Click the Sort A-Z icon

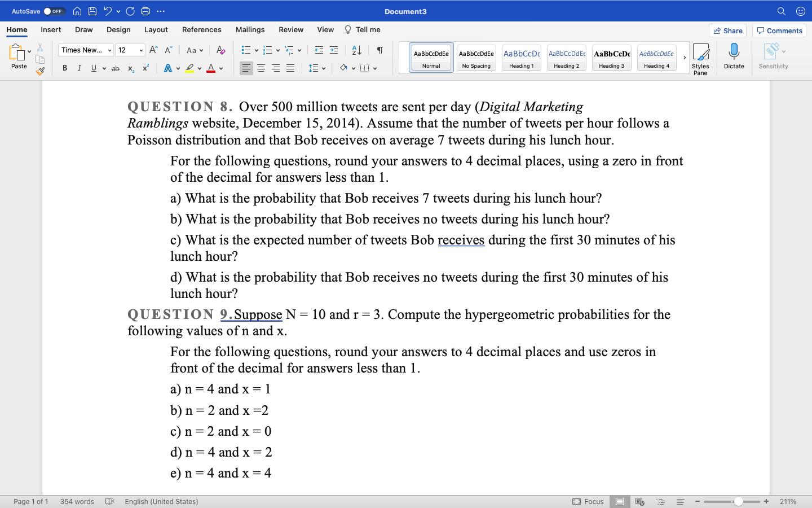click(x=356, y=50)
